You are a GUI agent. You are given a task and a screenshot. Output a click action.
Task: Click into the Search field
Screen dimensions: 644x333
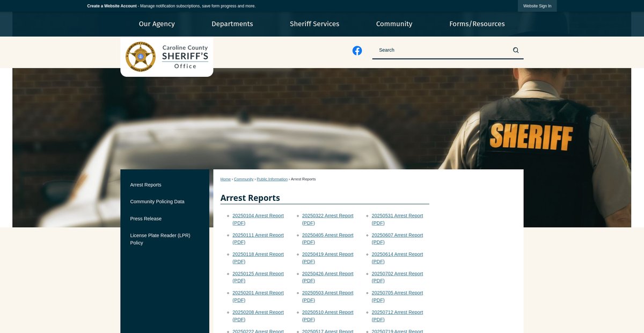pyautogui.click(x=443, y=50)
